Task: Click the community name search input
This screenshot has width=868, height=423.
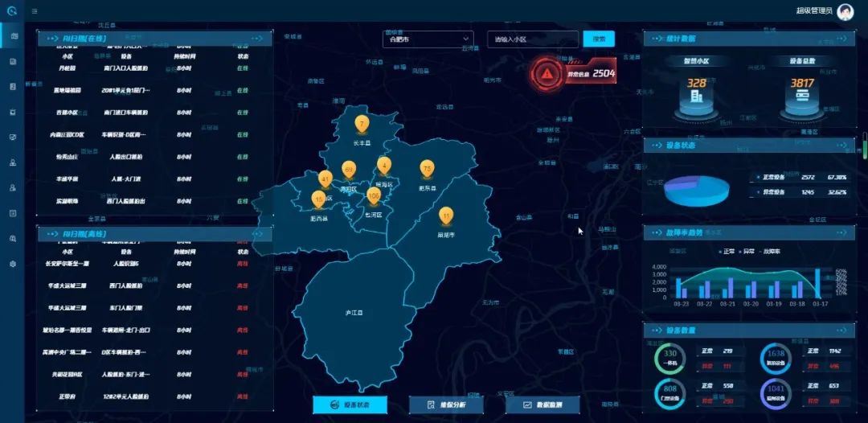Action: click(x=533, y=39)
